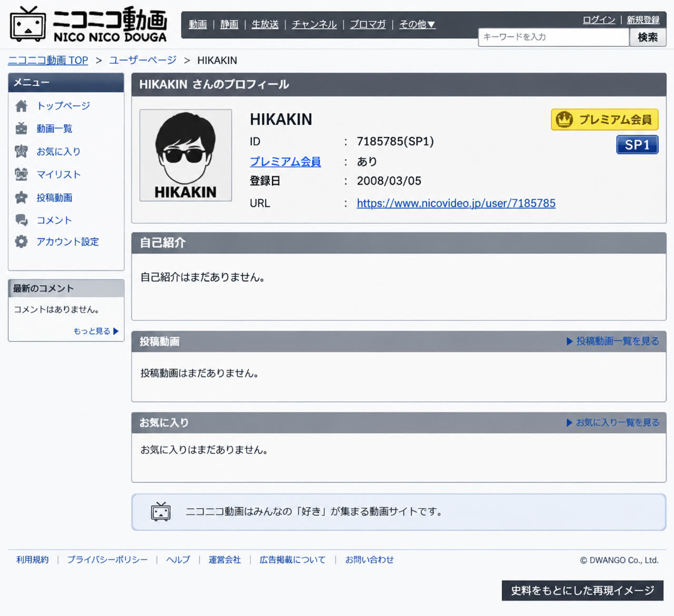Go to ニコニコ動画 TOP breadcrumb

[x=48, y=61]
